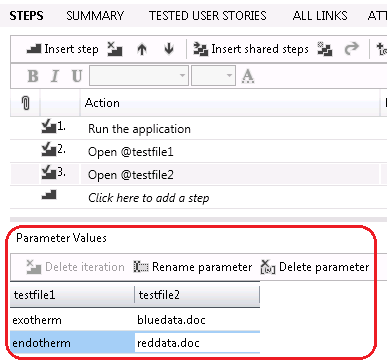Click the paperclip attachment column icon
The image size is (387, 363).
click(25, 103)
